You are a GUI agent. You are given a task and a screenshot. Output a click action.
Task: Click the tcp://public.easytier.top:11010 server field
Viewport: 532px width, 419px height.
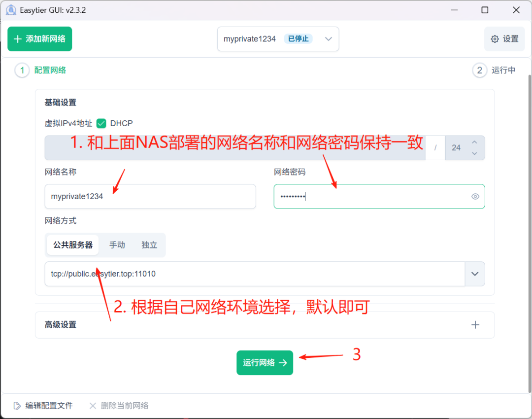255,274
